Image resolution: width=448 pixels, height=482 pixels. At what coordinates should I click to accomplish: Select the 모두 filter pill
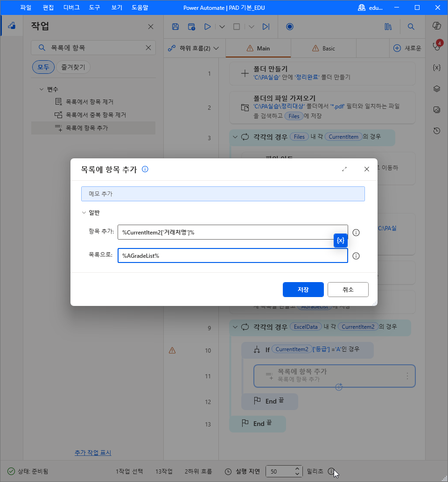[x=43, y=67]
